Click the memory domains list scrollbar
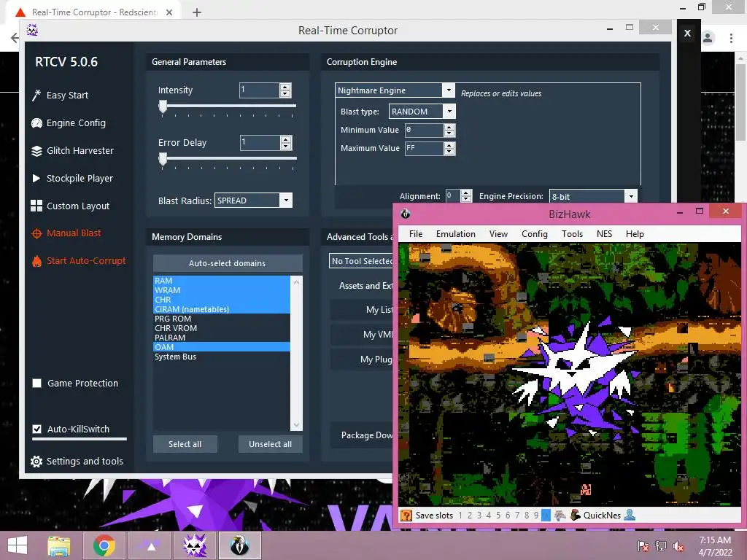 [296, 353]
